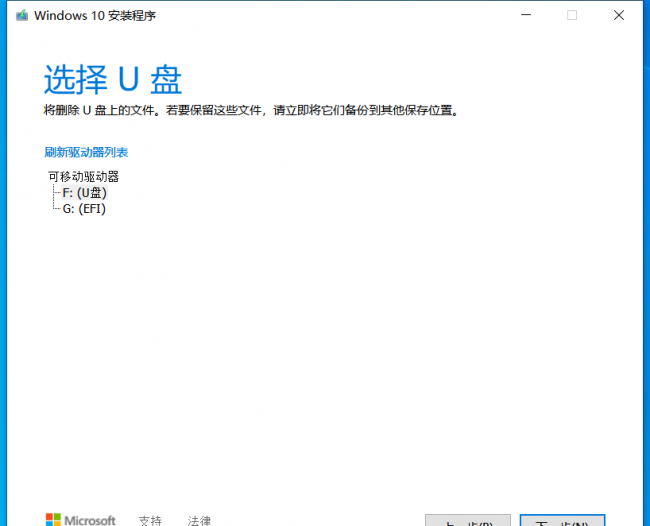Open the 法律 link
This screenshot has height=526, width=650.
[x=199, y=521]
